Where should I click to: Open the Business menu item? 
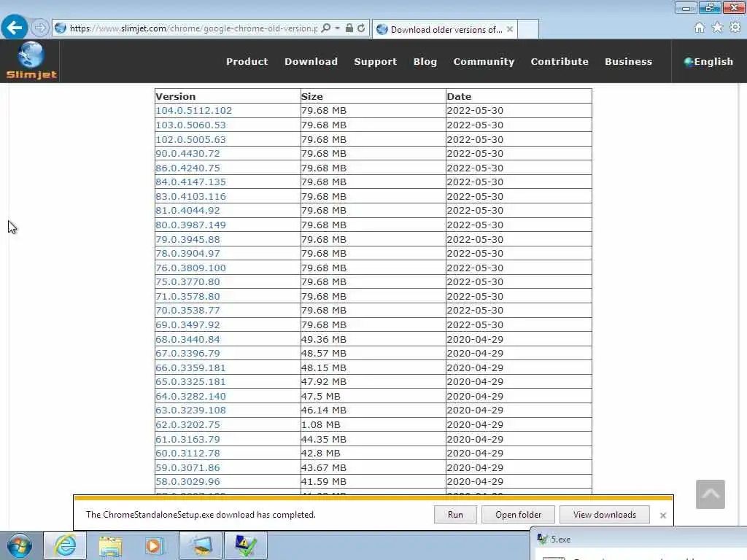628,61
